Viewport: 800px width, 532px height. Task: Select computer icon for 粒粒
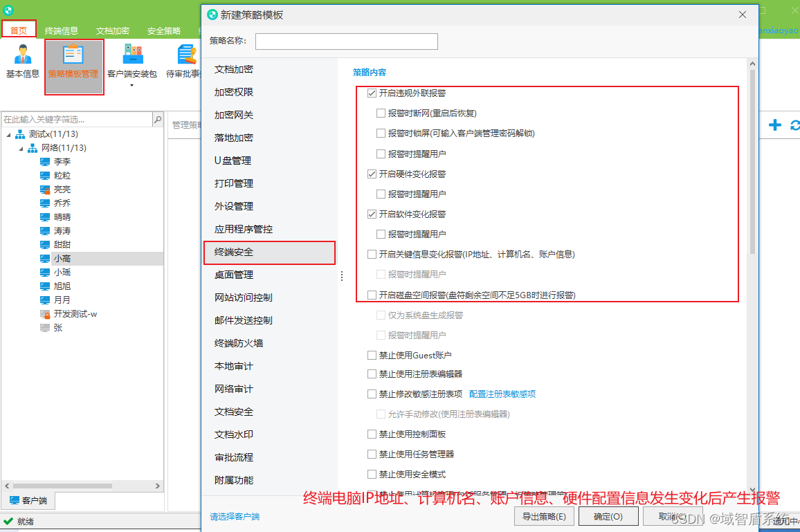point(45,176)
